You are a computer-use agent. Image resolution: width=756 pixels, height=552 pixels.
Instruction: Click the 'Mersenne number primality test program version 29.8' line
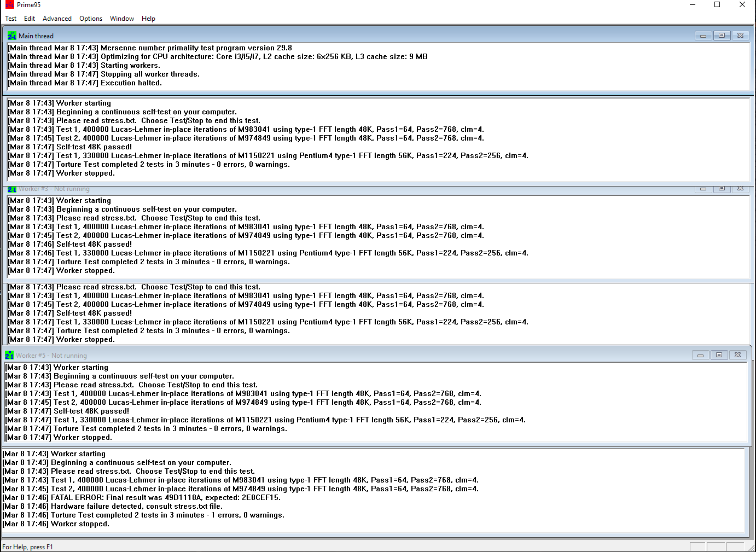(150, 48)
